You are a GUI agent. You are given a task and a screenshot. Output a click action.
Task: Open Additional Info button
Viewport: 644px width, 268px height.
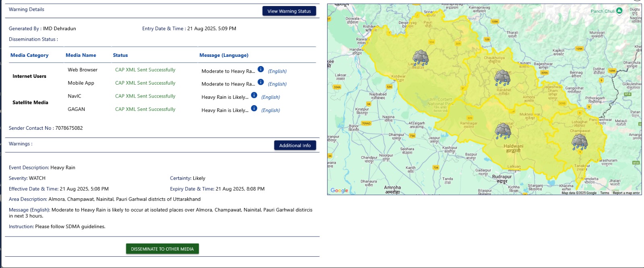[x=295, y=145]
